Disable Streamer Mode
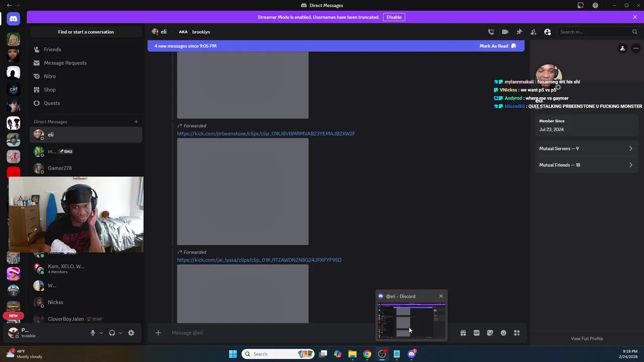 pos(394,17)
